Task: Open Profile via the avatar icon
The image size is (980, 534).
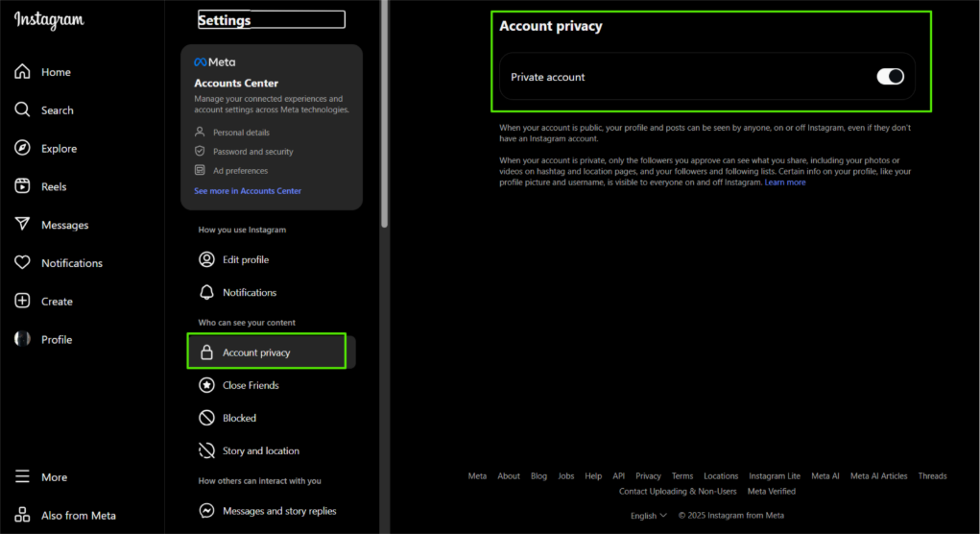Action: pyautogui.click(x=22, y=339)
